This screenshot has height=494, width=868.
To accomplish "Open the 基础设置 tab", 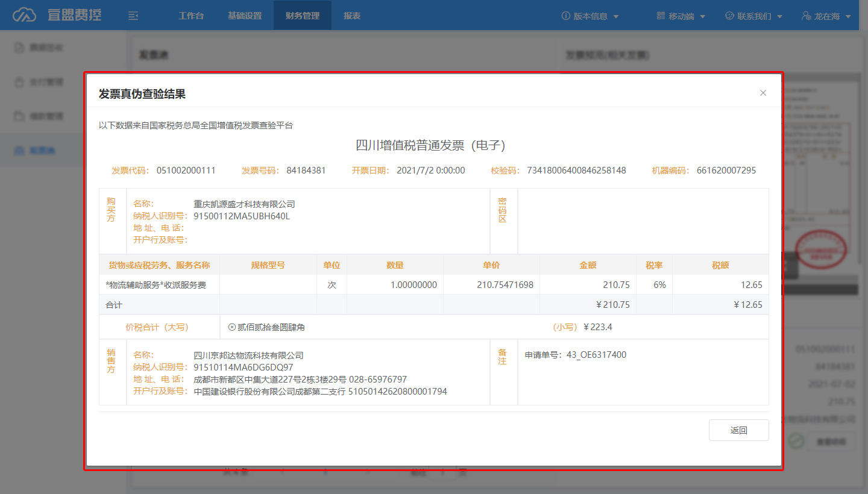I will coord(245,16).
